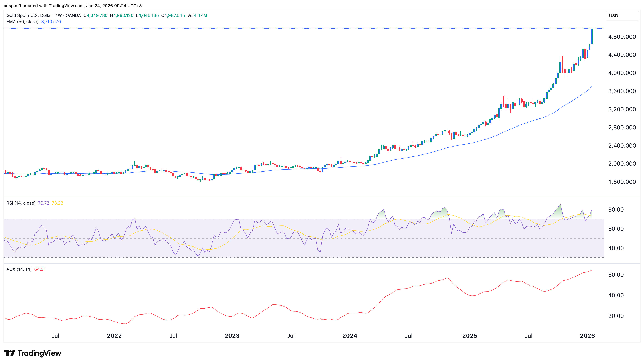Screen dimensions: 644x364
Task: Click the OANDA exchange label
Action: click(x=73, y=15)
